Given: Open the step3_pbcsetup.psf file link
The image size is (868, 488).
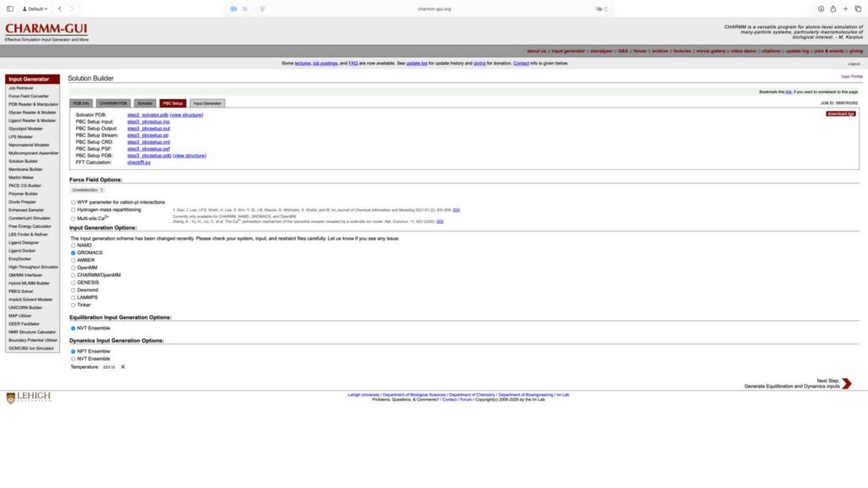Looking at the screenshot, I should [148, 149].
